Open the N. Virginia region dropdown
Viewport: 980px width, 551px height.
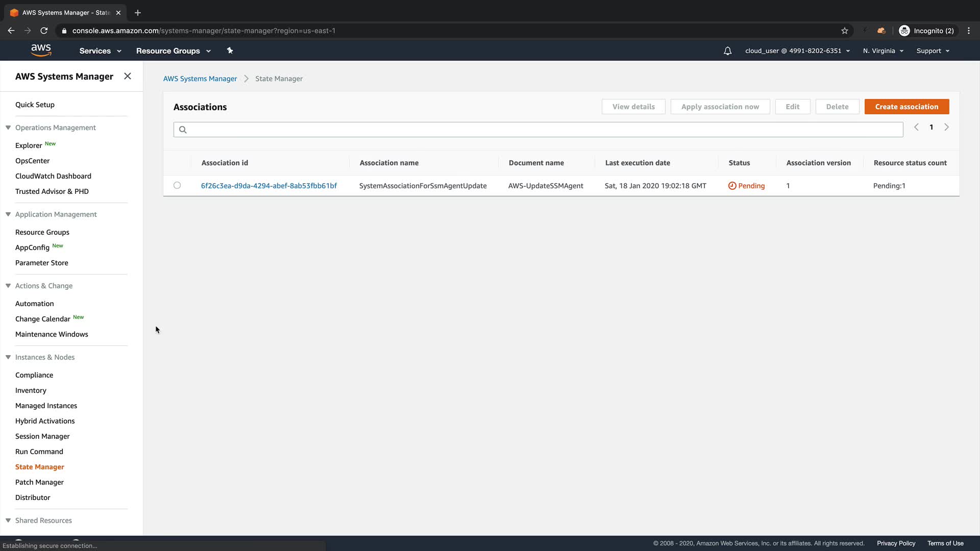(883, 51)
